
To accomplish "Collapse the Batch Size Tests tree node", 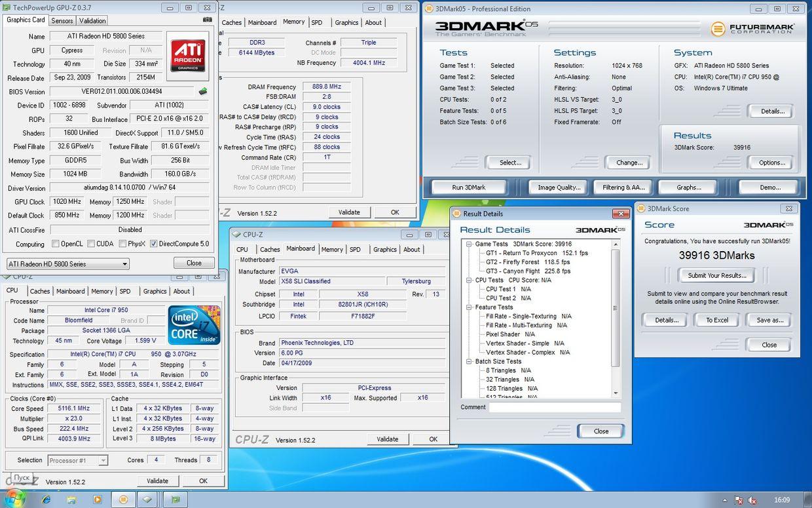I will (469, 361).
